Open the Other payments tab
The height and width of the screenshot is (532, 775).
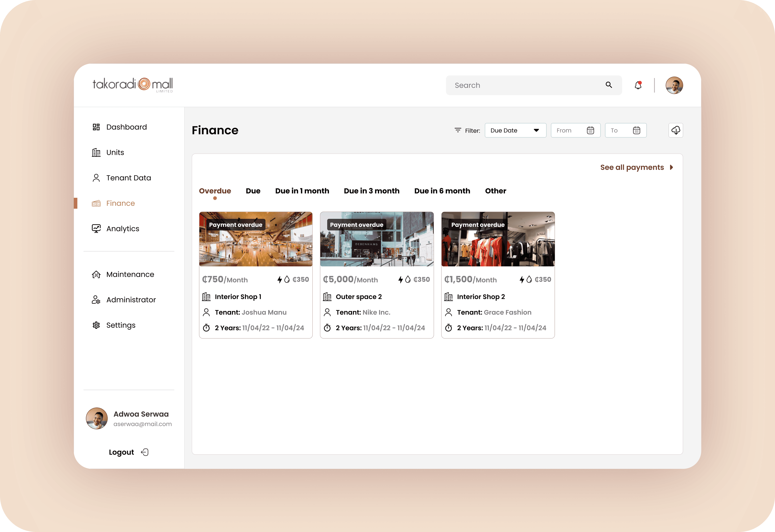(x=495, y=191)
